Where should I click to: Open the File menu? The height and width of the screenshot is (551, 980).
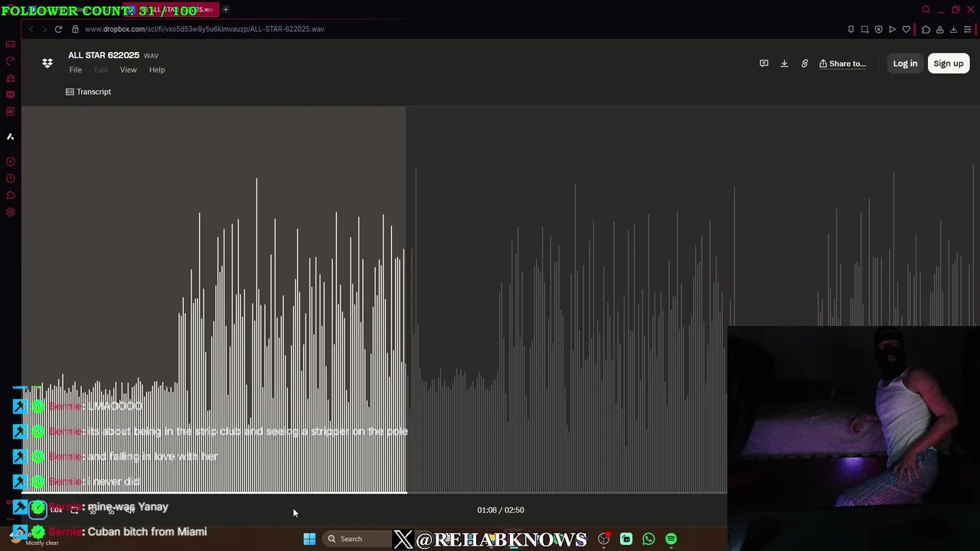coord(75,70)
